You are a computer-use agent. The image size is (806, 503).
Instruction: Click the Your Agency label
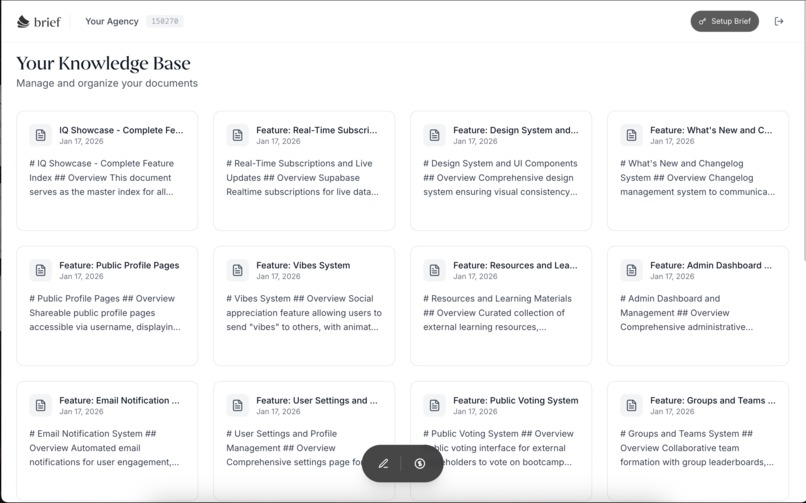point(112,21)
